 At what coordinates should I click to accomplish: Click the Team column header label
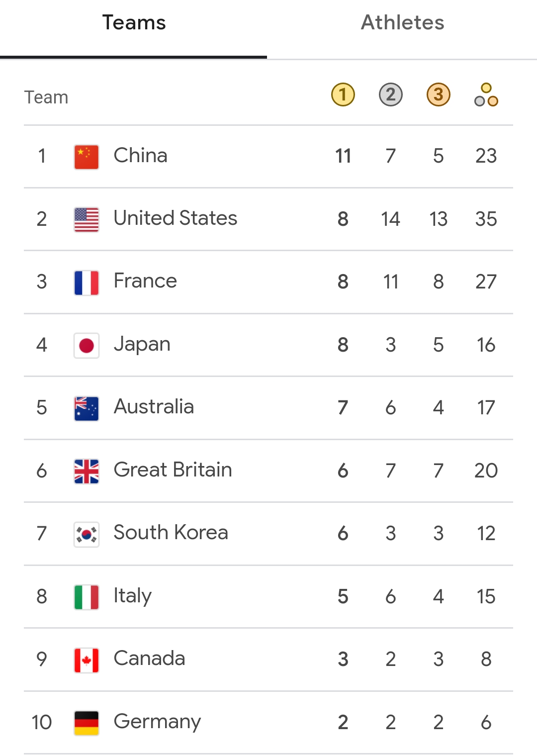[x=46, y=97]
